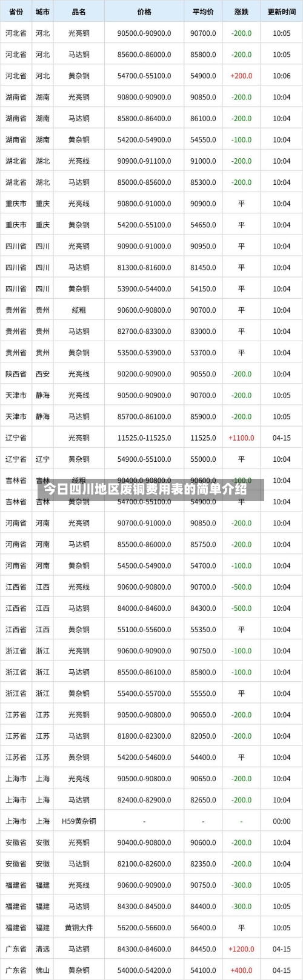Select the +1200.0 change value
The image size is (303, 980).
coord(241,949)
